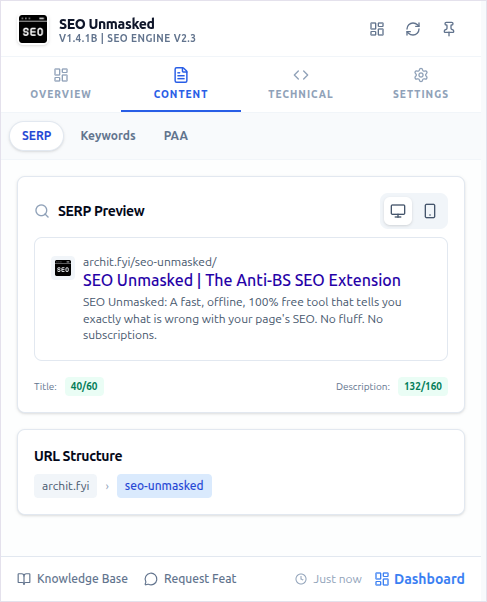The height and width of the screenshot is (602, 487).
Task: Click the SERP Preview search magnifier icon
Action: 42,211
